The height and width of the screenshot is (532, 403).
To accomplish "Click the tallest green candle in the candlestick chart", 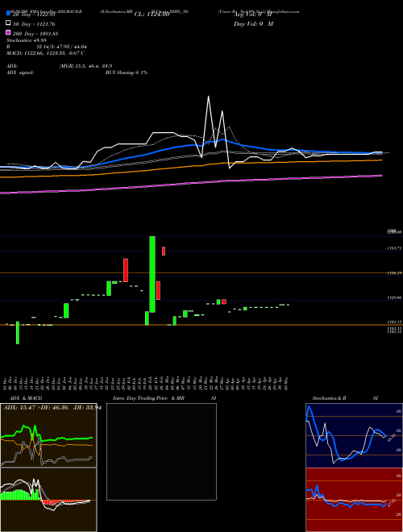I will click(x=152, y=274).
